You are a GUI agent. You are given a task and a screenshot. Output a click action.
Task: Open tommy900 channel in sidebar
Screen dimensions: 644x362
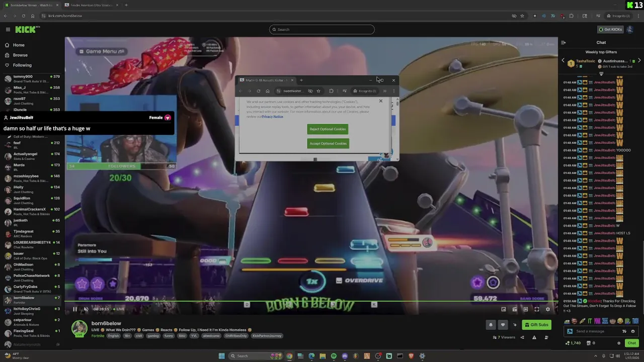click(x=30, y=78)
